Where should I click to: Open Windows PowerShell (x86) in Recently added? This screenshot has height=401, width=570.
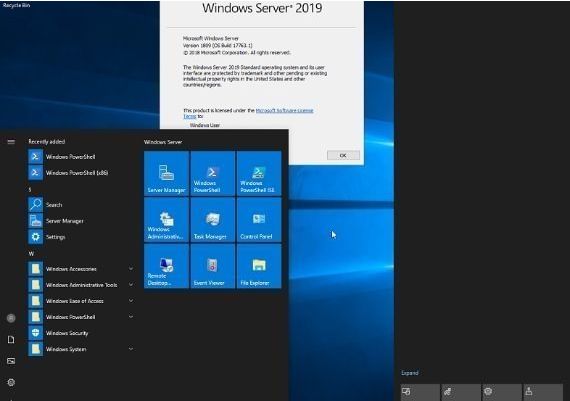pos(81,173)
